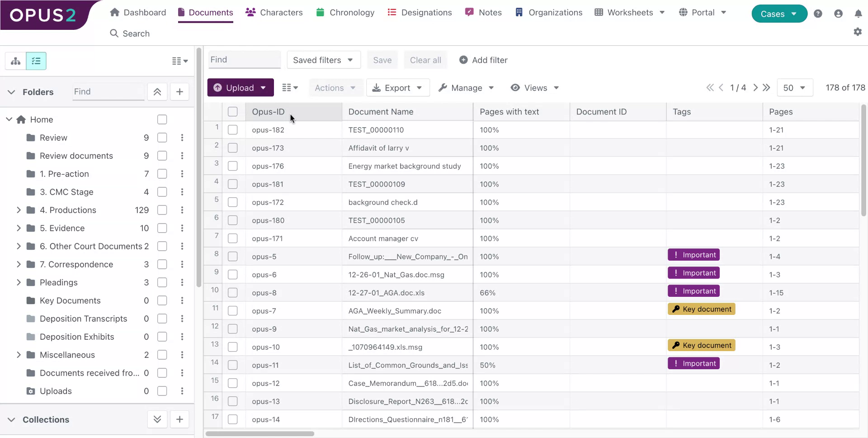Select the checkbox for row opus-182
The image size is (868, 438).
point(232,129)
